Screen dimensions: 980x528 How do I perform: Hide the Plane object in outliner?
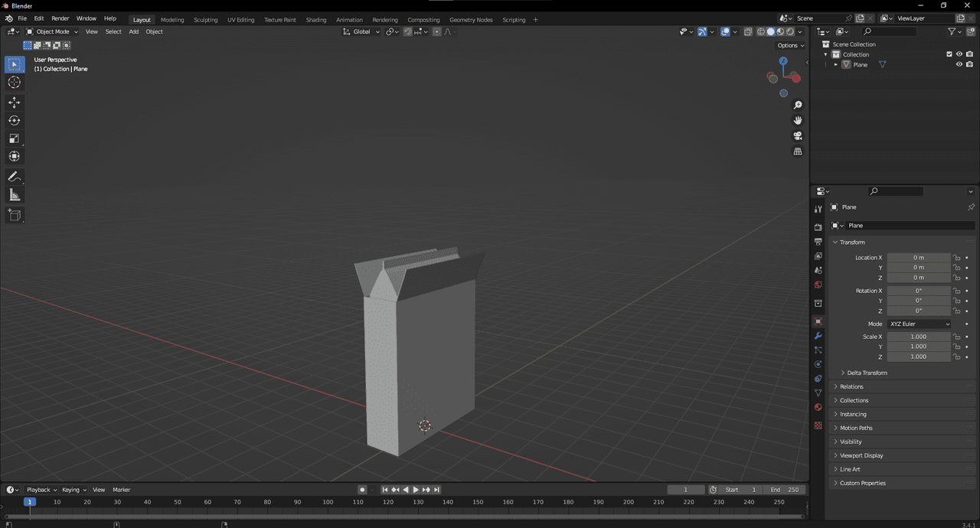pos(959,65)
